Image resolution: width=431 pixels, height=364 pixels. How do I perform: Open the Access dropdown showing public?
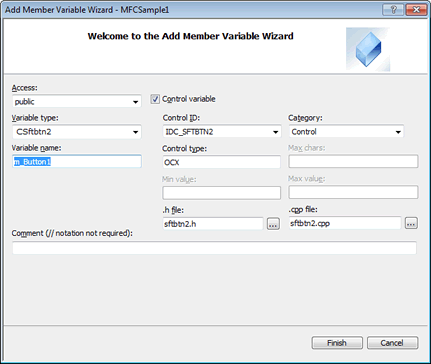[77, 101]
